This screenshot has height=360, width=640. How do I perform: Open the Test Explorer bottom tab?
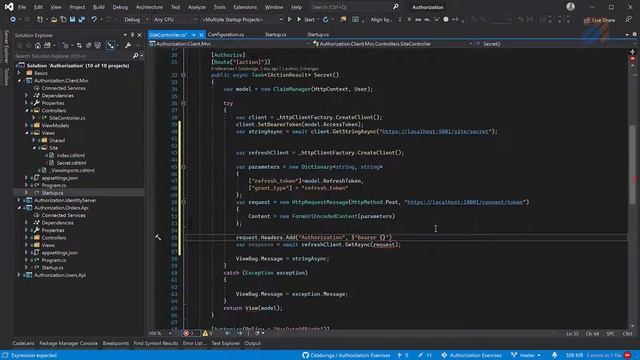(x=225, y=343)
